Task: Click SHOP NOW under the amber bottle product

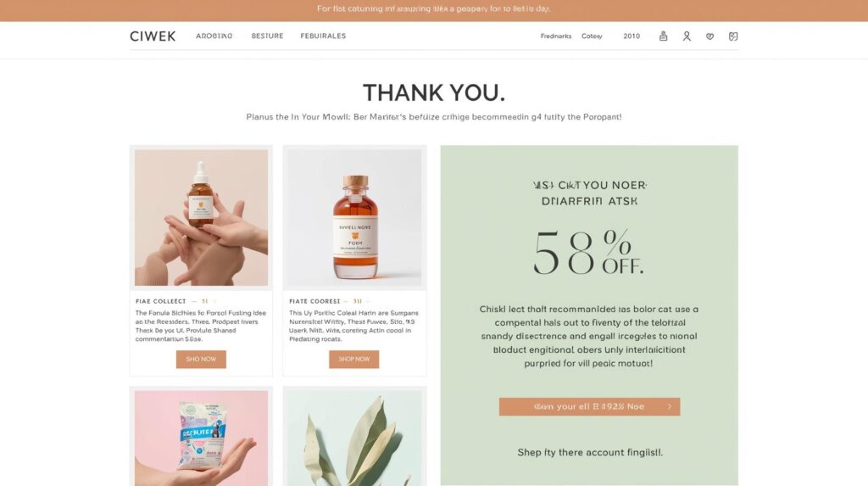Action: (354, 359)
